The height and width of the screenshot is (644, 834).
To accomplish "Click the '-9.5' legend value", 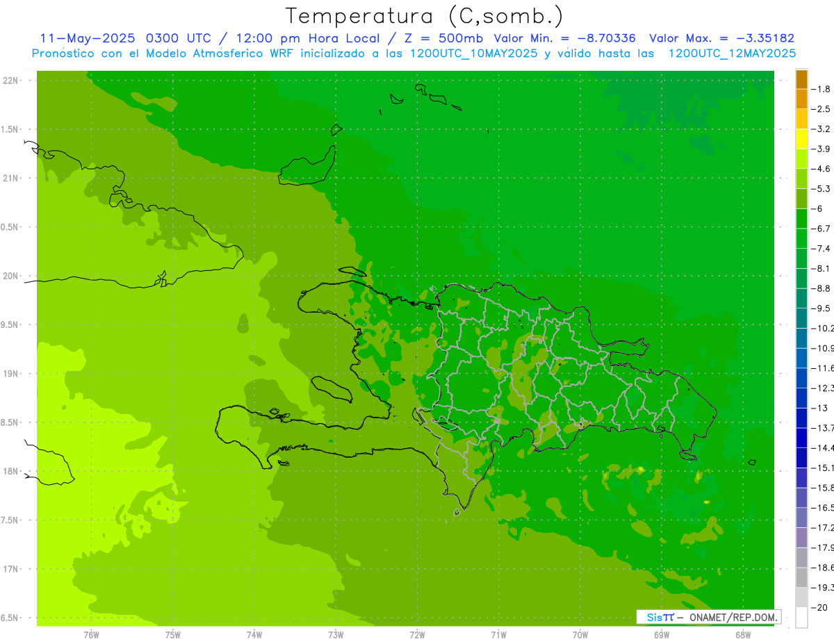I will click(x=821, y=308).
